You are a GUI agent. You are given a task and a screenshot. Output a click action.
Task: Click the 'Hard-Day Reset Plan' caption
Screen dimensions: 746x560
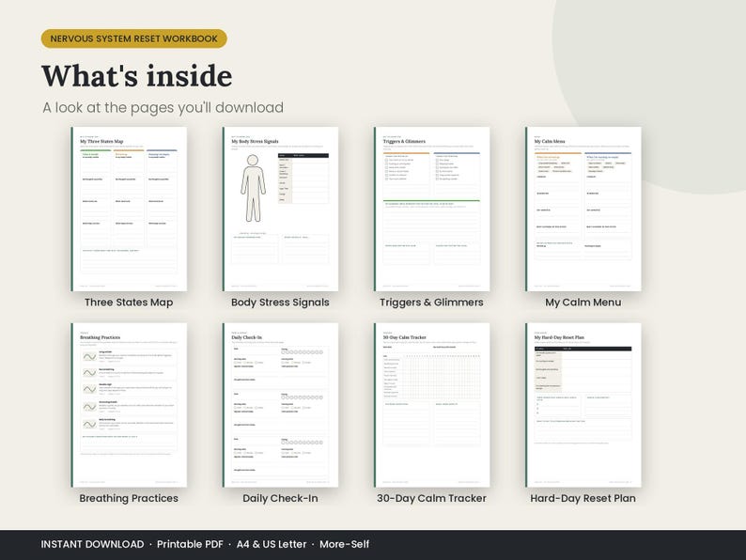point(583,498)
